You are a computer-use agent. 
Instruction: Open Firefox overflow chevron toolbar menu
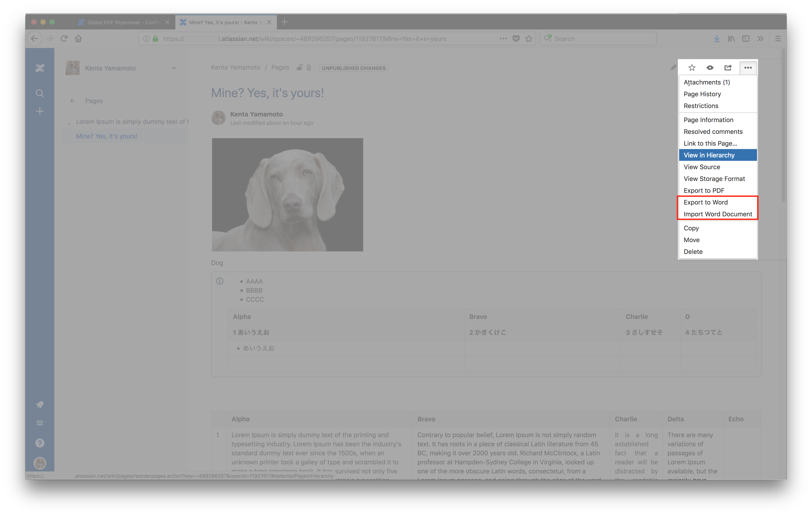click(x=760, y=39)
